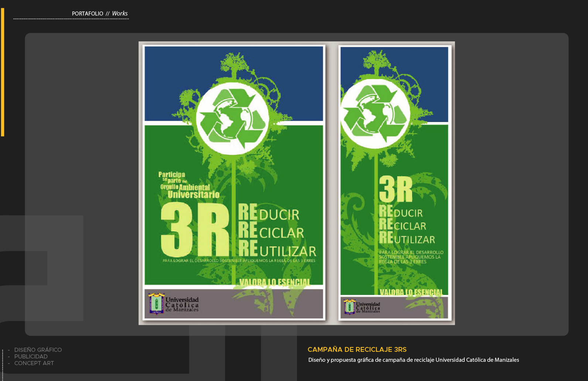Choose the DISEÑO GRÁFICO category
Image resolution: width=588 pixels, height=381 pixels.
(38, 350)
